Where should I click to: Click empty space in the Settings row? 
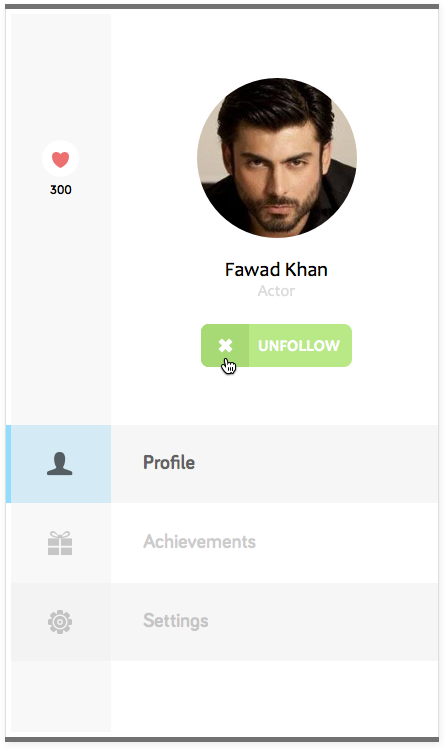[323, 622]
